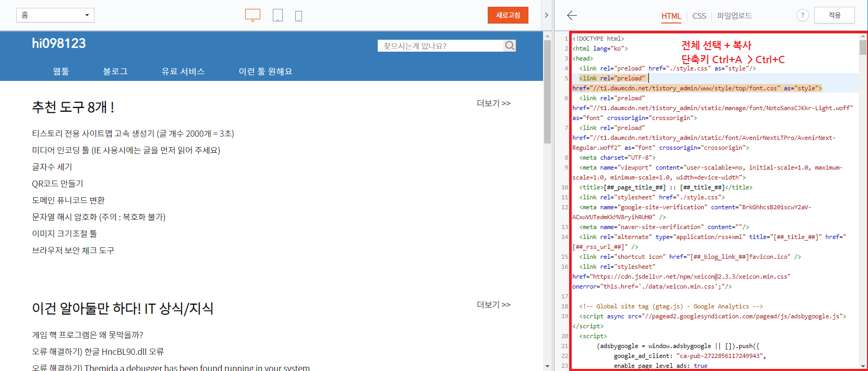Click code editor scrollbar down arrow
This screenshot has height=371, width=868.
pos(863,366)
